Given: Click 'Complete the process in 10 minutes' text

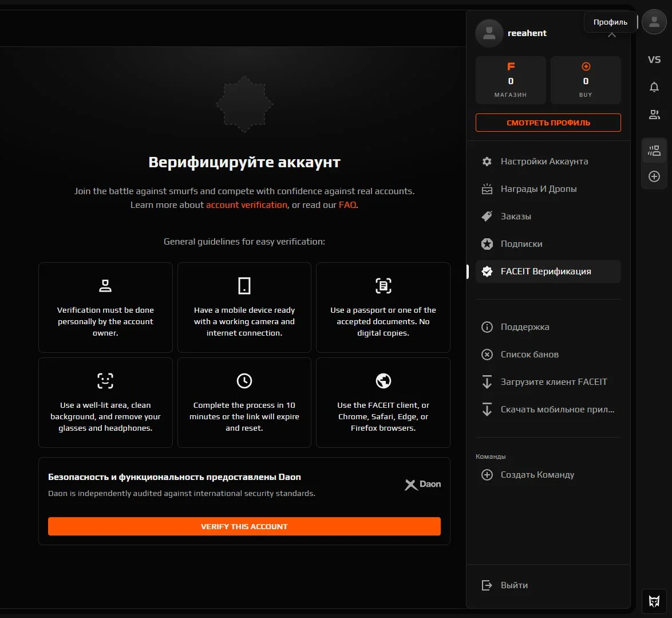Looking at the screenshot, I should click(x=244, y=416).
